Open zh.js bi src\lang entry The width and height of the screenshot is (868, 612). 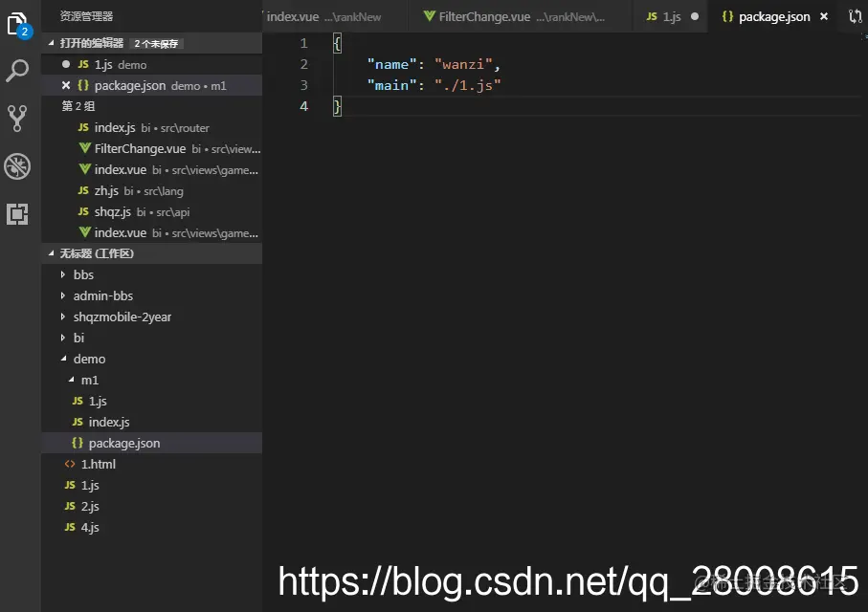[x=151, y=190]
